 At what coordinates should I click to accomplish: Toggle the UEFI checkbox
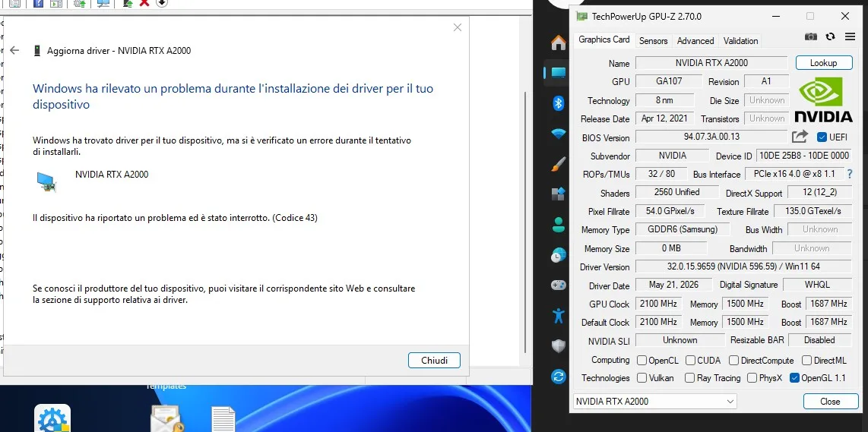(x=822, y=137)
